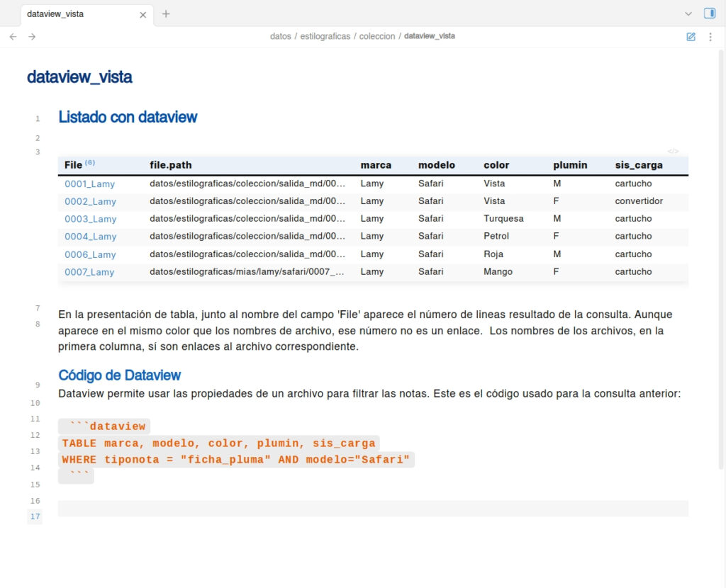Screen dimensions: 726x588
Task: Close the dataview_vista tab
Action: click(x=143, y=14)
